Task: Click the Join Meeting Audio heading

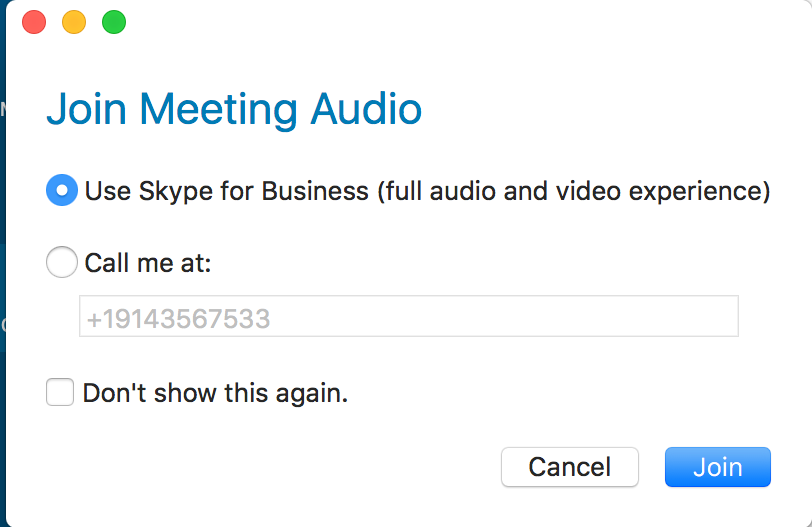Action: pos(233,109)
